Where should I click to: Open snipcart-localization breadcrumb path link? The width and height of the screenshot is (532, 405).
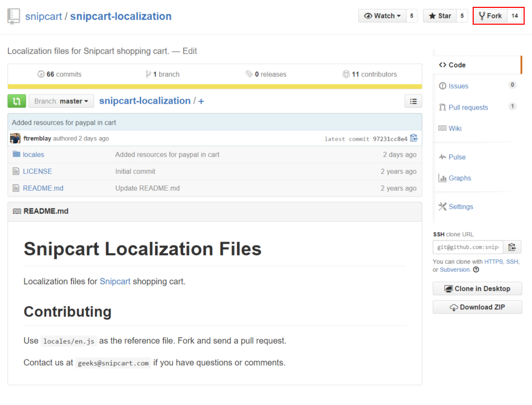[145, 101]
